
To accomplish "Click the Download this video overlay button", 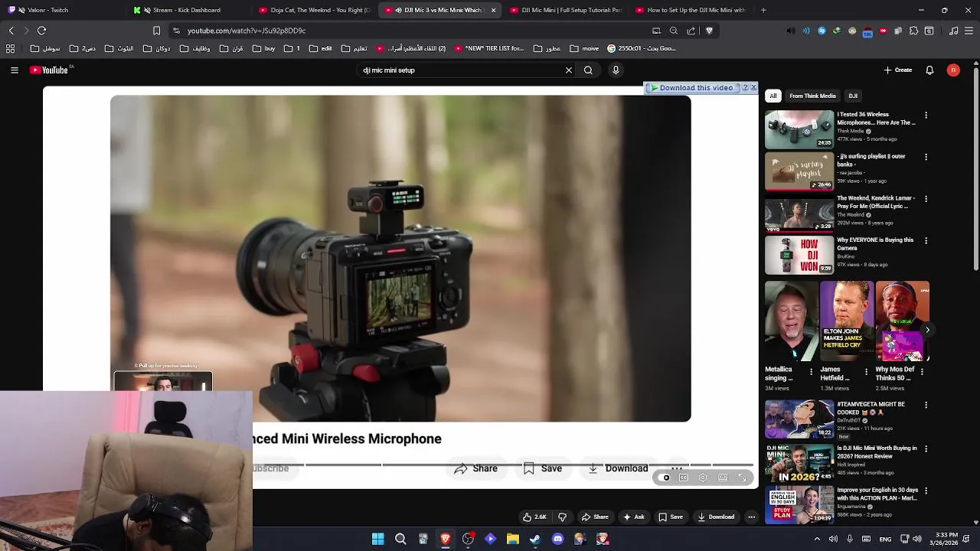I will (x=691, y=88).
